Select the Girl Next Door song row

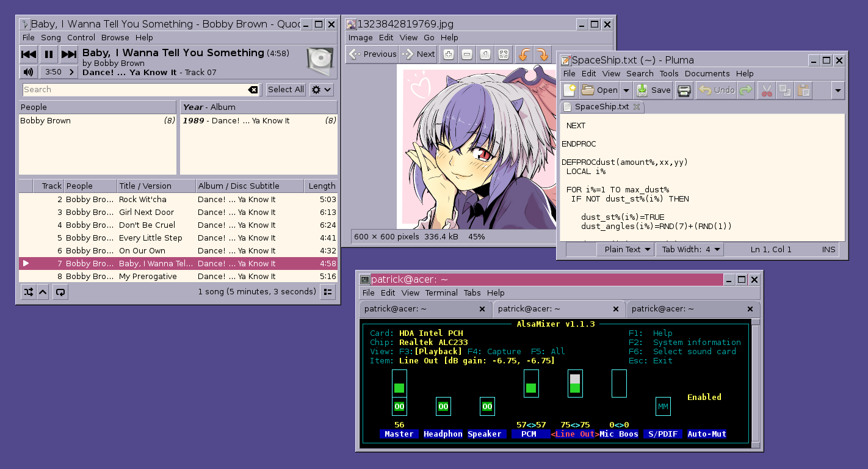178,213
